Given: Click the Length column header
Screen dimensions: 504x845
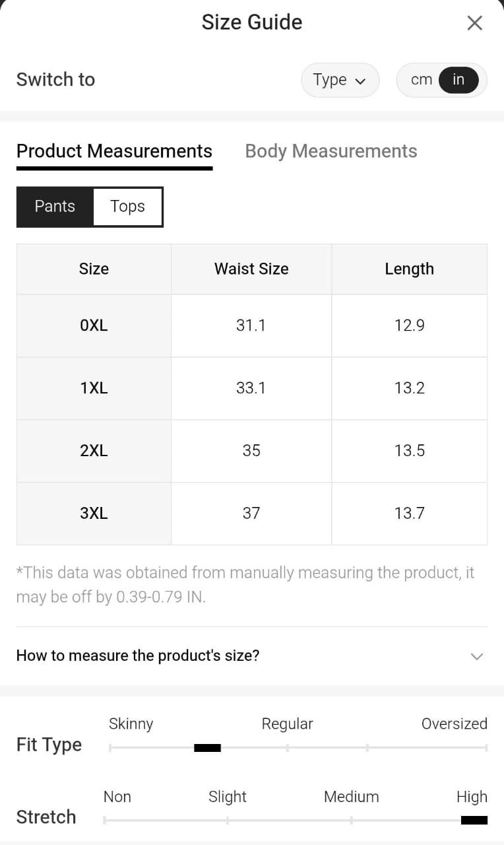Looking at the screenshot, I should 409,269.
